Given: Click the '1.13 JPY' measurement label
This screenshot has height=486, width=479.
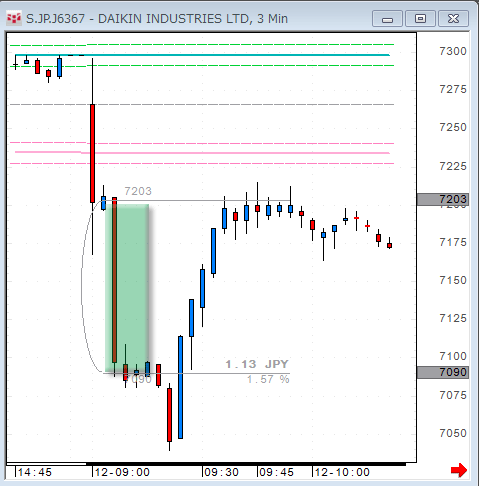Looking at the screenshot, I should click(257, 364).
